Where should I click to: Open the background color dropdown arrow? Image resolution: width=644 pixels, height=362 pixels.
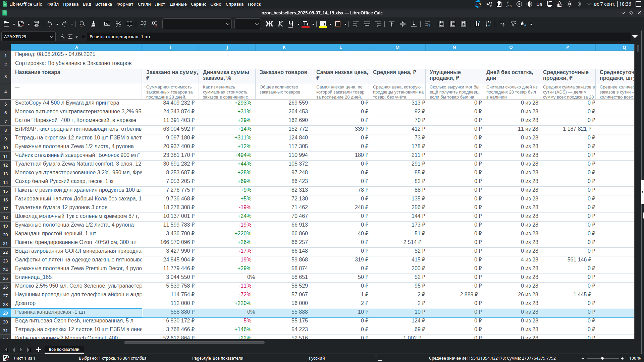[x=330, y=24]
